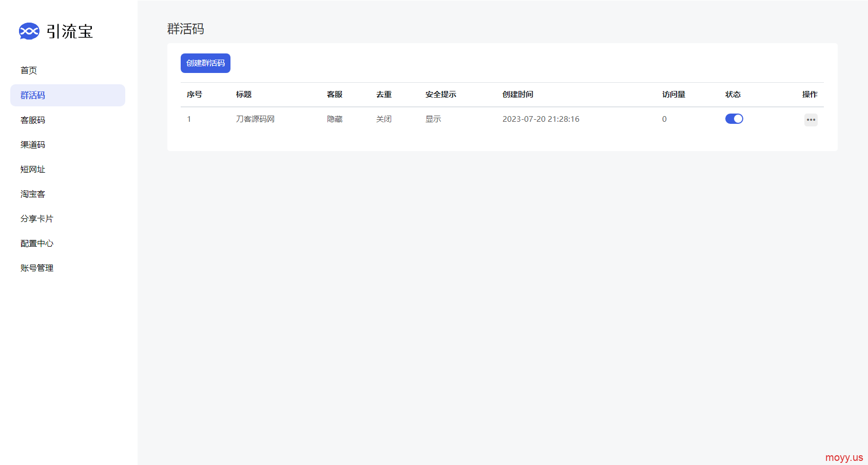Click the 标题 column header
Viewport: 868px width, 465px height.
(244, 95)
